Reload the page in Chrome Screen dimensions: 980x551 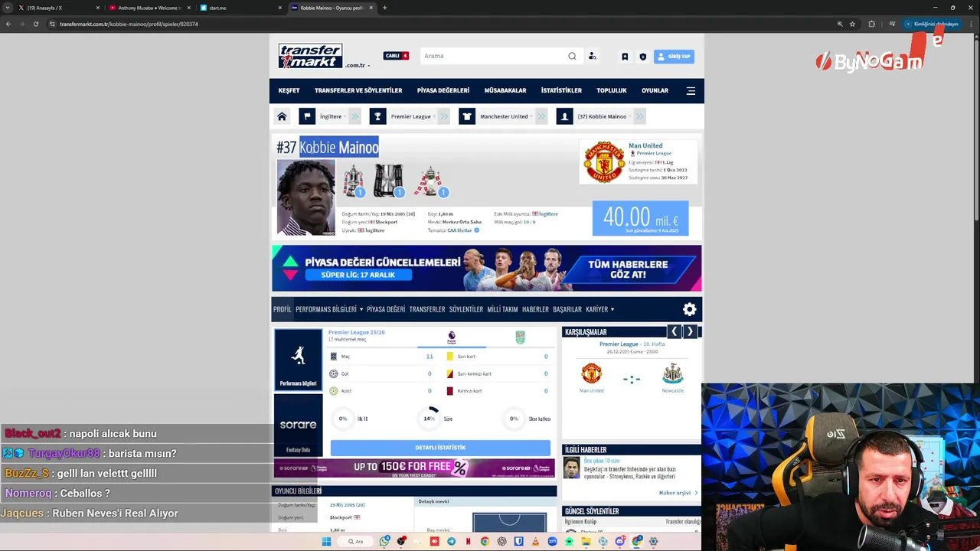[x=36, y=24]
